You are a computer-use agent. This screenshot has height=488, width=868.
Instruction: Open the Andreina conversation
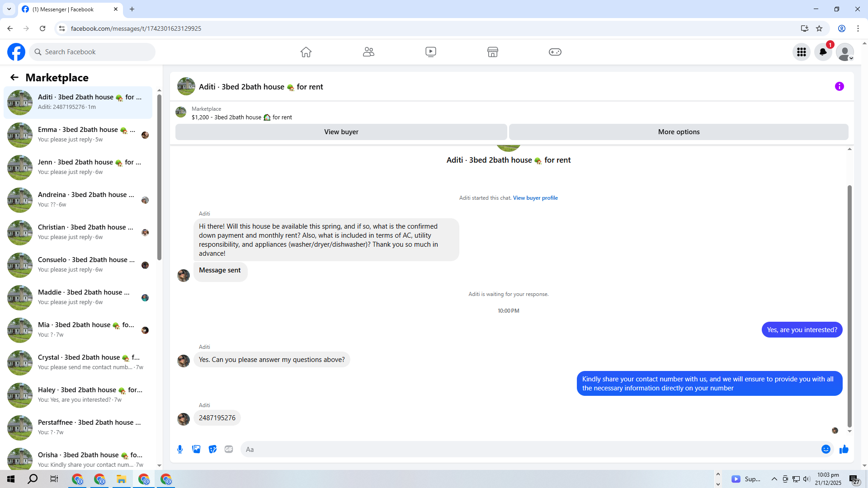coord(78,200)
